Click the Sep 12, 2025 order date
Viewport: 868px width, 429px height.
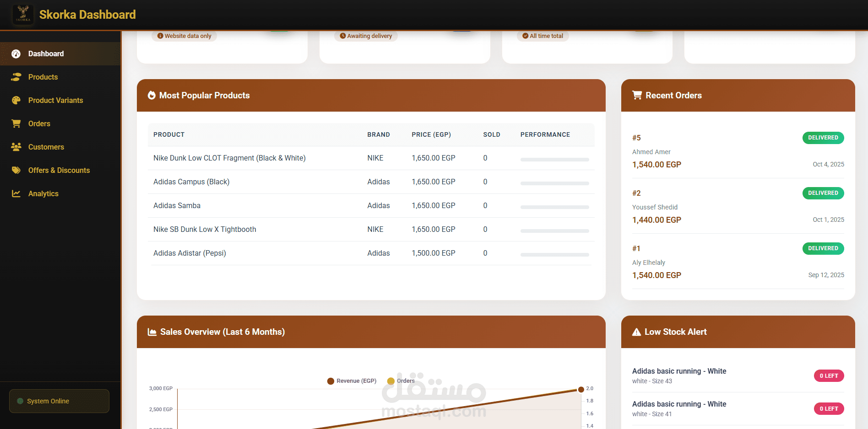[826, 275]
